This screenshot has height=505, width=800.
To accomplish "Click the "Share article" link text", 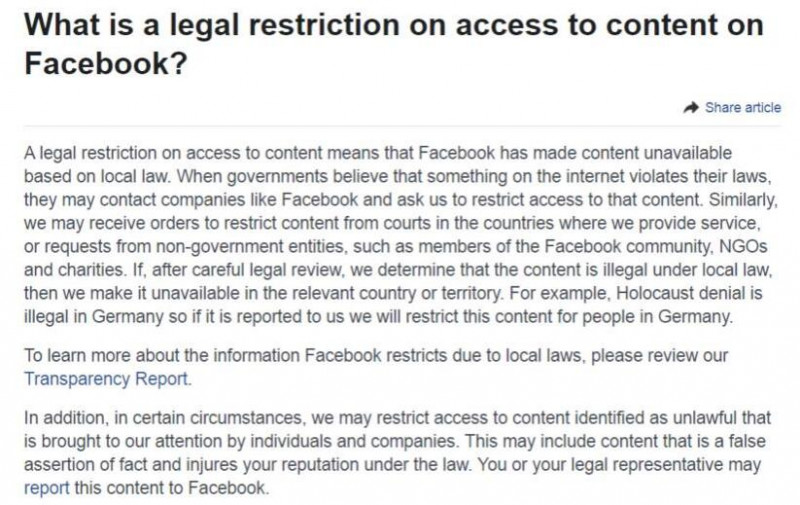I will click(x=743, y=108).
